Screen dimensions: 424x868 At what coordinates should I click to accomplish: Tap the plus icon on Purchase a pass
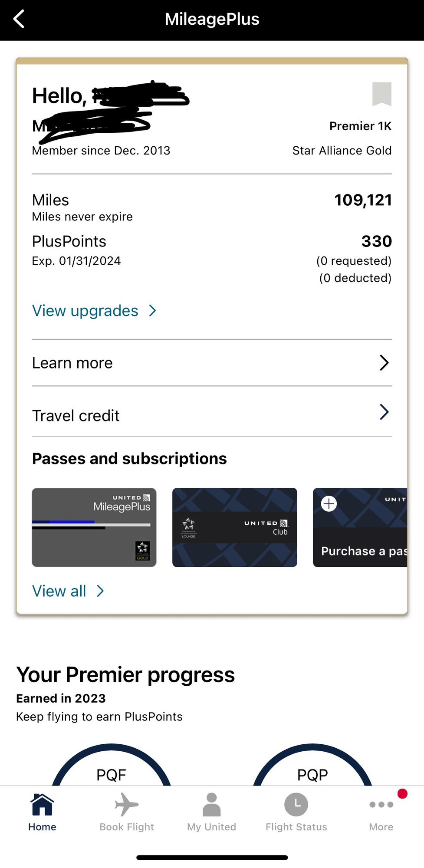(329, 503)
